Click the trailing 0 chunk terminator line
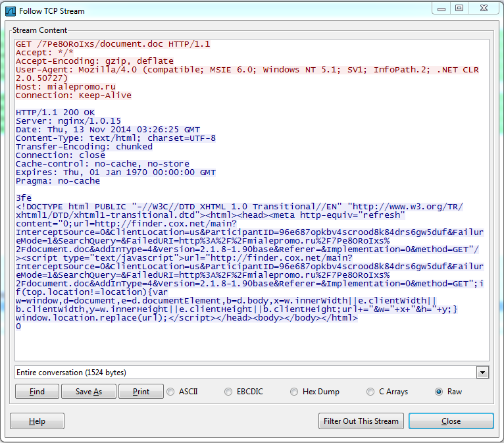This screenshot has height=443, width=504. coord(18,326)
